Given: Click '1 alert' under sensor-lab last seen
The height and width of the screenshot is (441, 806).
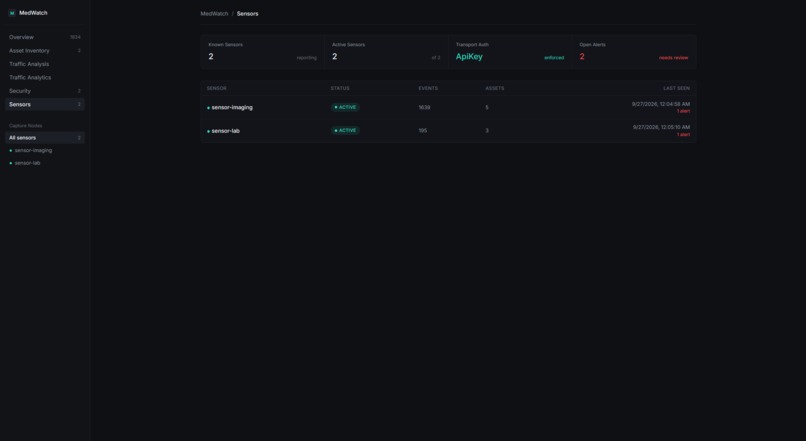Looking at the screenshot, I should coord(683,135).
